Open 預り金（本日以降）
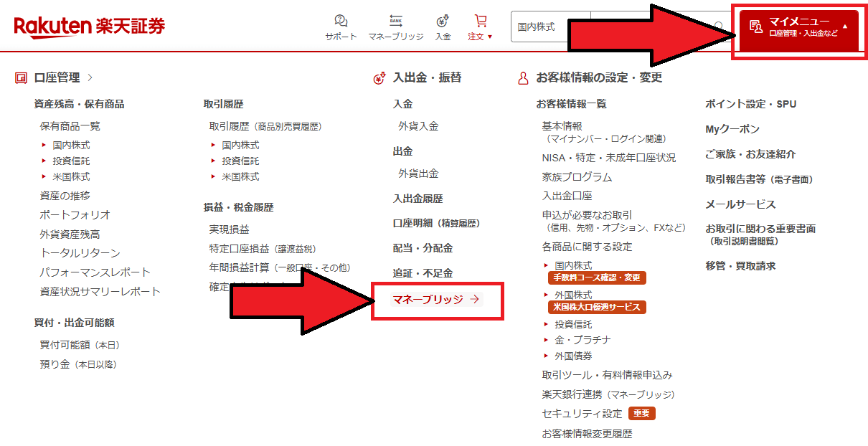Screen dimensions: 868x446 (x=78, y=364)
